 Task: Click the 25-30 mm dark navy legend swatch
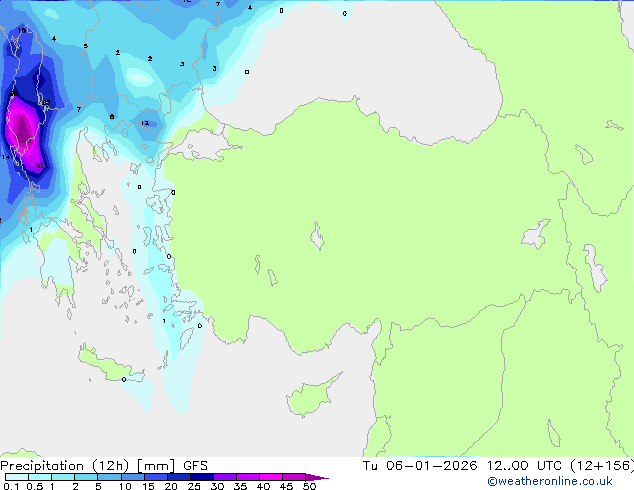202,477
